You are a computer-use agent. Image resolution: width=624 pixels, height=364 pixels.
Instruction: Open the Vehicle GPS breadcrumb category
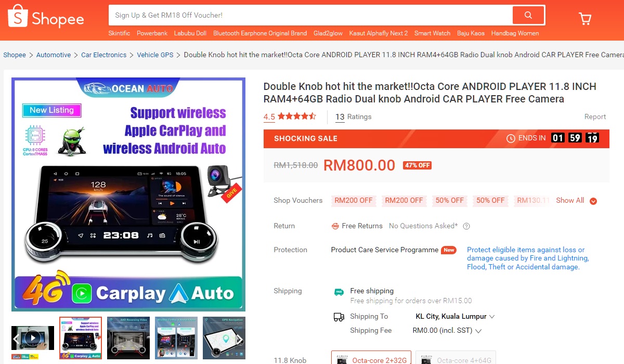pyautogui.click(x=155, y=55)
